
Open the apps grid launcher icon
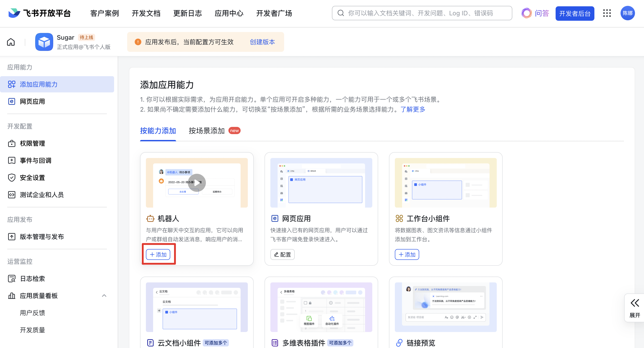tap(607, 13)
